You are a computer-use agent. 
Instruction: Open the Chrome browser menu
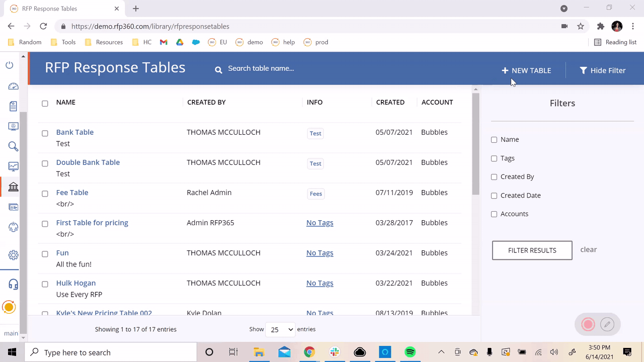click(x=633, y=26)
